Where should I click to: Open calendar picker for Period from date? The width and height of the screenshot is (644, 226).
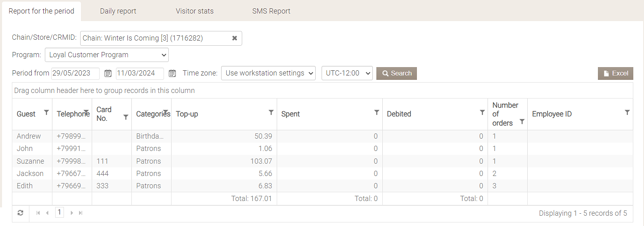(x=108, y=73)
